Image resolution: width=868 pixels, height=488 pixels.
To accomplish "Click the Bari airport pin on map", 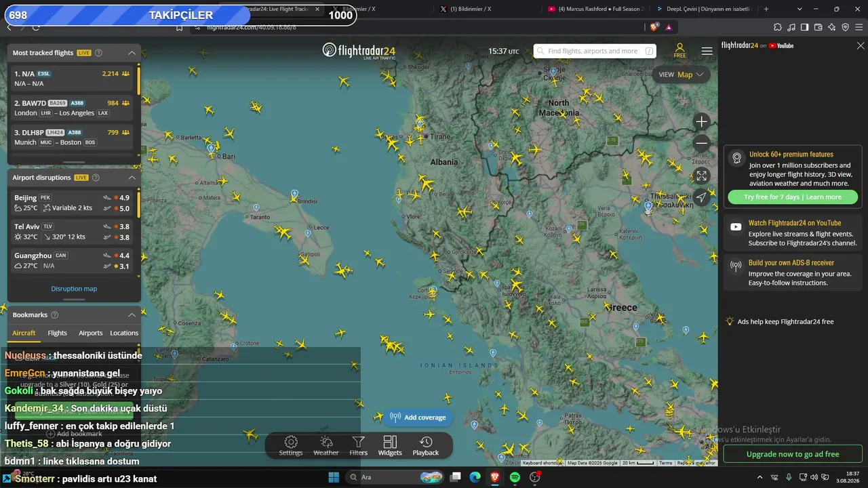I will pos(212,148).
